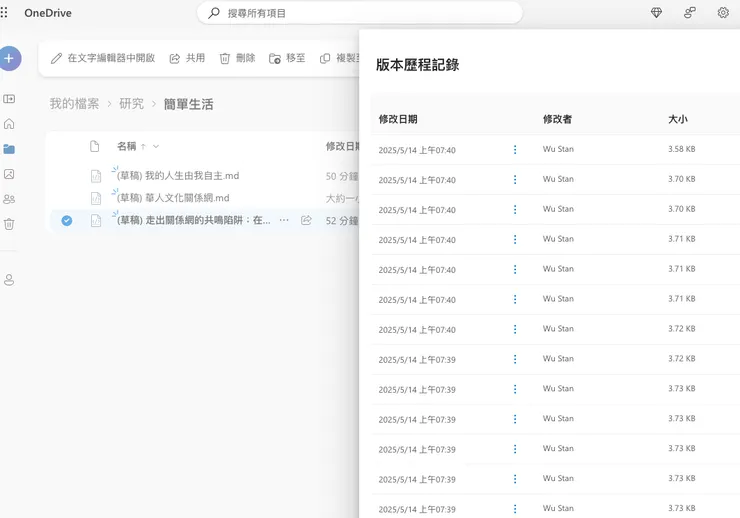Expand the 名稱 column dropdown chevron
The width and height of the screenshot is (740, 518).
click(x=156, y=146)
